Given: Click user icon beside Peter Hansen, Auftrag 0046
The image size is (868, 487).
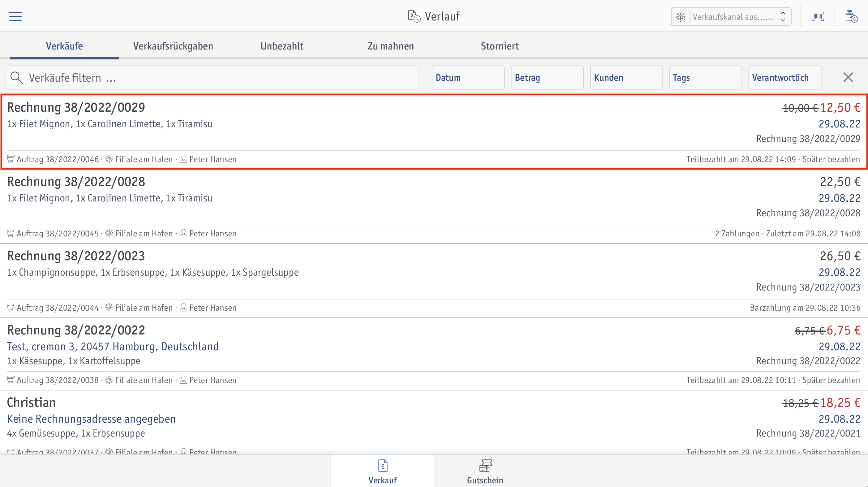Looking at the screenshot, I should [183, 159].
